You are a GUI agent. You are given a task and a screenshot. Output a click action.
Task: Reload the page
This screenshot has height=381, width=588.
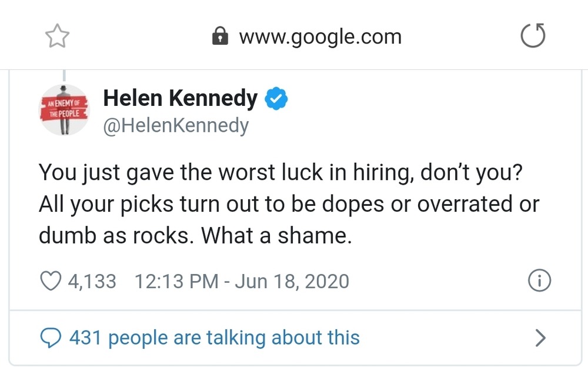(x=533, y=37)
